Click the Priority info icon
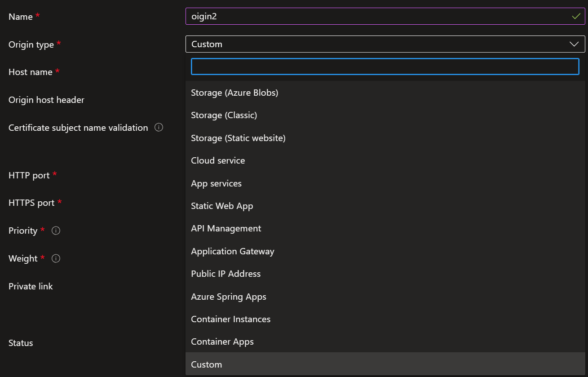Viewport: 588px width, 377px height. pyautogui.click(x=56, y=231)
